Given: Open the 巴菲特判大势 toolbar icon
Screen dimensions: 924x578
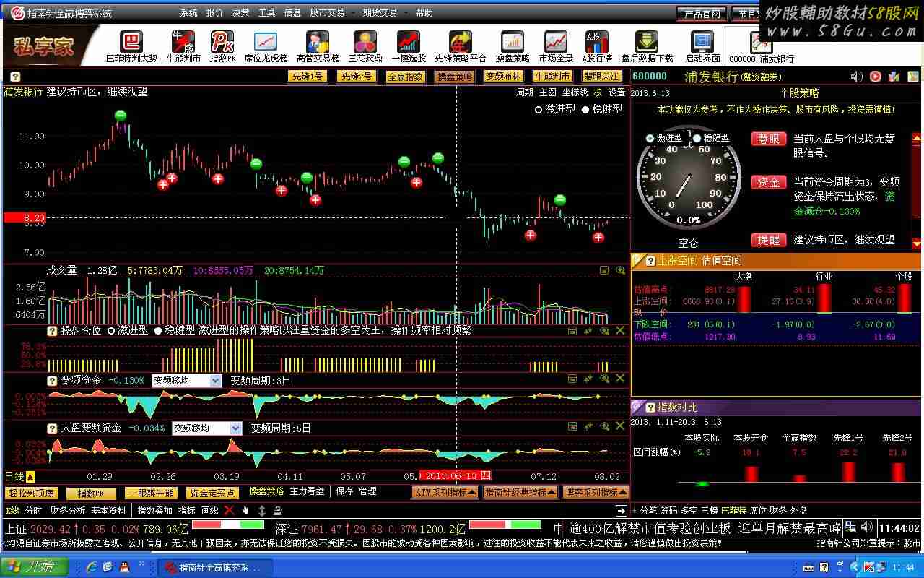Looking at the screenshot, I should click(x=131, y=46).
